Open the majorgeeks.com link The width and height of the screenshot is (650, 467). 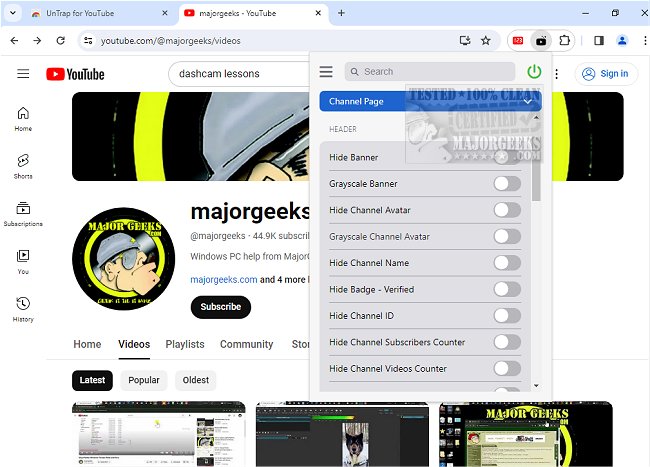[224, 280]
